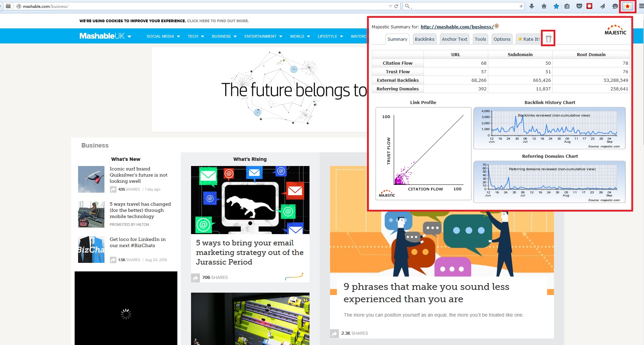Click the Rate It! tab

529,39
